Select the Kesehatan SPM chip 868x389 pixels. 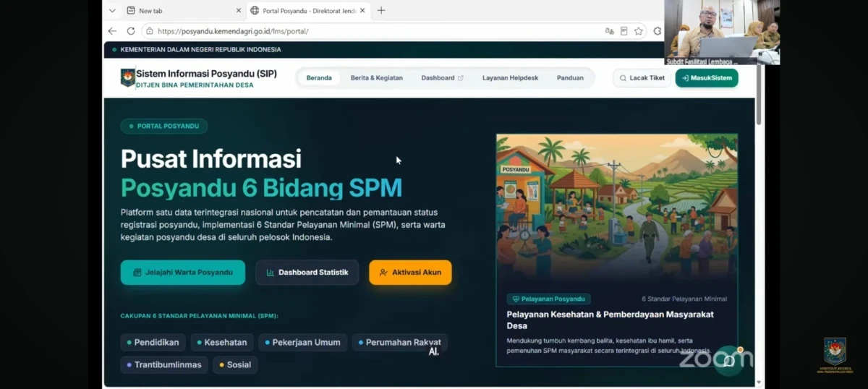click(222, 342)
